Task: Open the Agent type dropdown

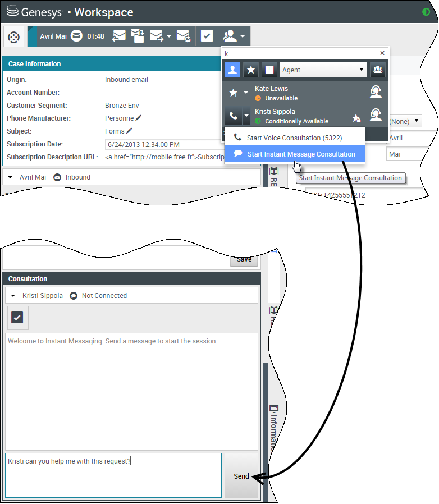Action: point(323,70)
